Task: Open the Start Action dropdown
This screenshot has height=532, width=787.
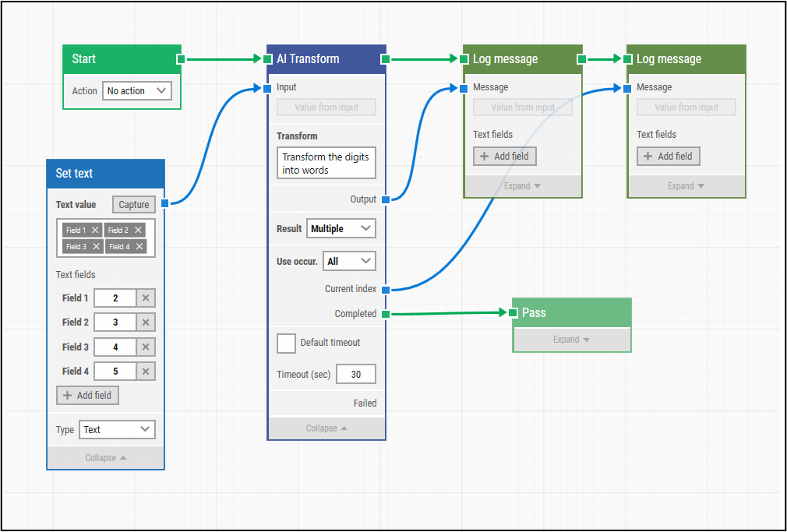Action: click(x=136, y=91)
